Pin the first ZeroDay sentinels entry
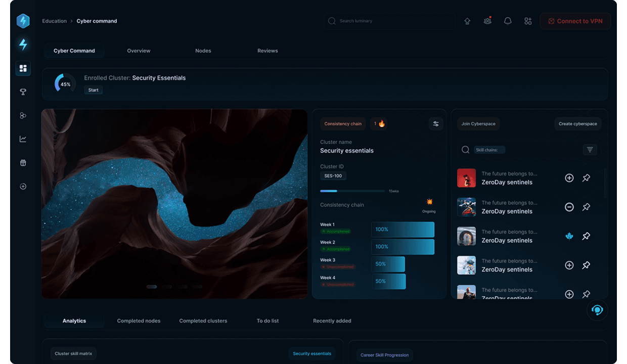 (x=586, y=178)
